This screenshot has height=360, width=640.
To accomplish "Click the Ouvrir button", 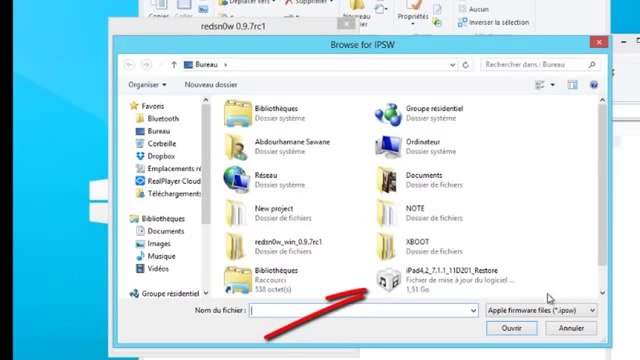I will (511, 328).
